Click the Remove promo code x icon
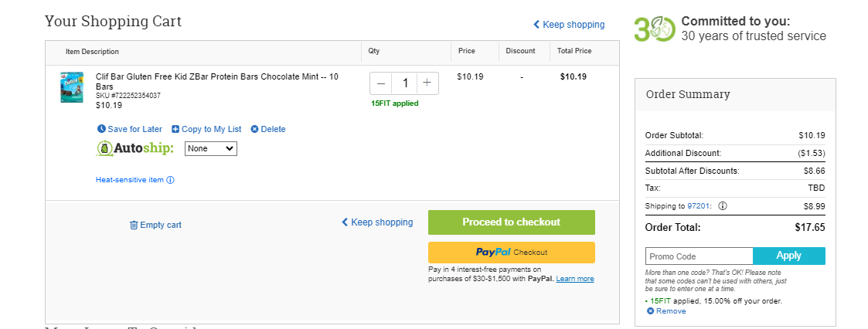Viewport: 868px width, 329px height. click(651, 311)
